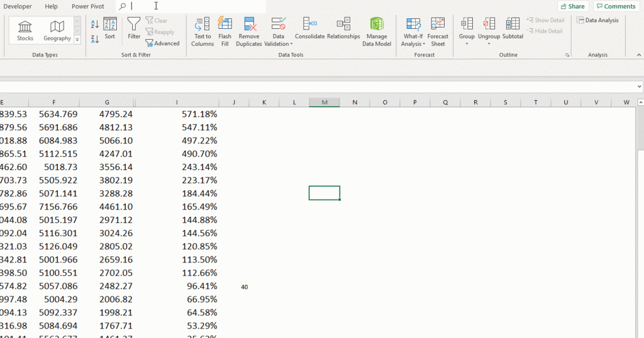The image size is (644, 338).
Task: Click the cell showing 40
Action: coord(234,286)
